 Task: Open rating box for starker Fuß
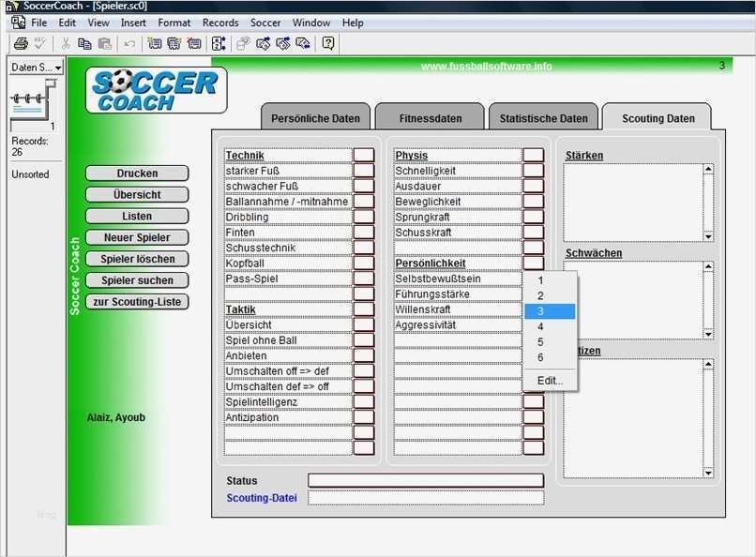pos(364,171)
